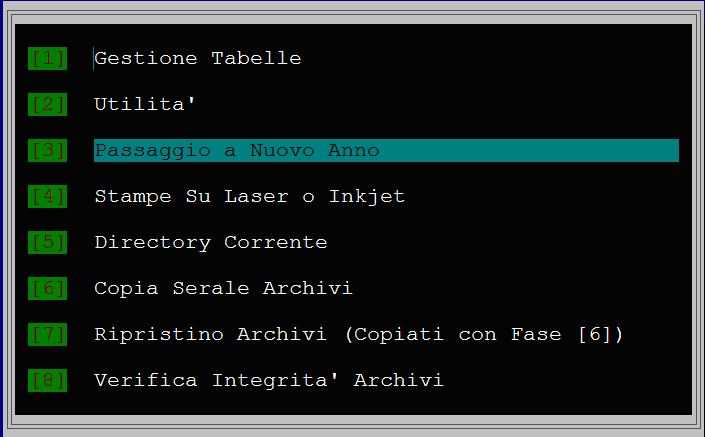The width and height of the screenshot is (705, 437).
Task: Click the green [7] number badge
Action: tap(47, 334)
